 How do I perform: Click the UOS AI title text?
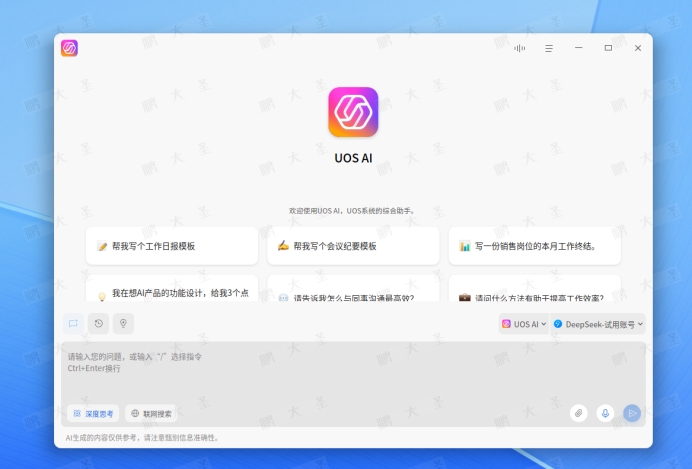(x=353, y=158)
